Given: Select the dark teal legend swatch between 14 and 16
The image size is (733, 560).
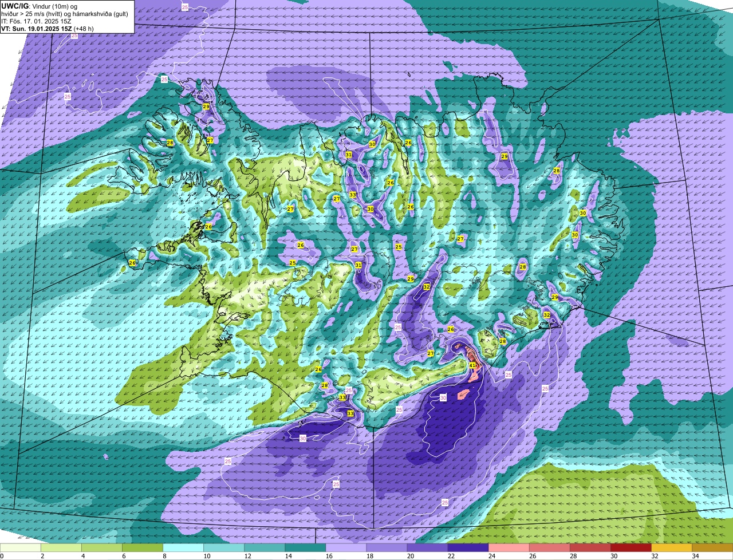Looking at the screenshot, I should [305, 548].
